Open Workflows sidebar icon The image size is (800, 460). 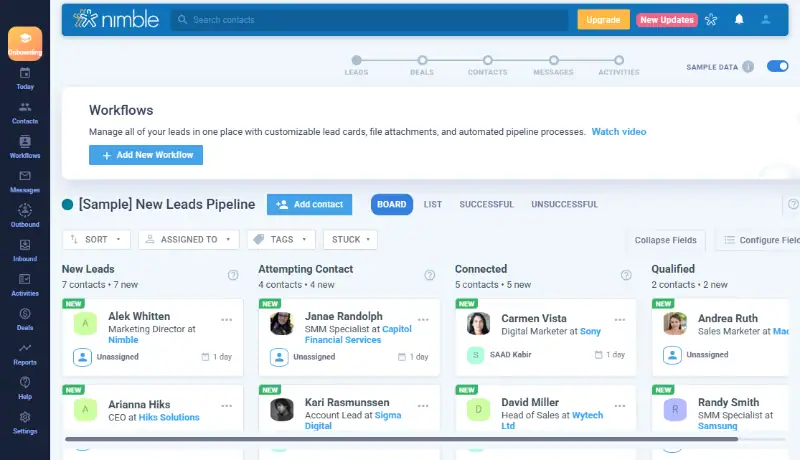[x=25, y=147]
